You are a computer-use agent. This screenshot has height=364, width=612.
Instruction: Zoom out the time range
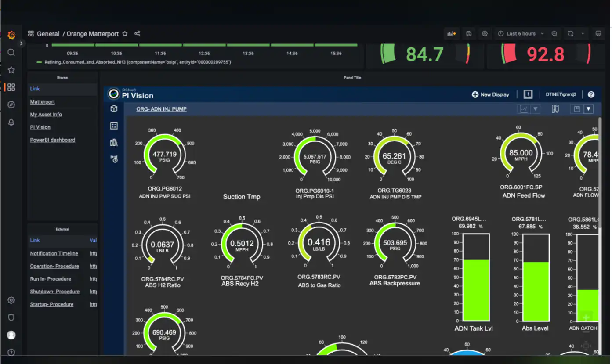click(x=554, y=34)
